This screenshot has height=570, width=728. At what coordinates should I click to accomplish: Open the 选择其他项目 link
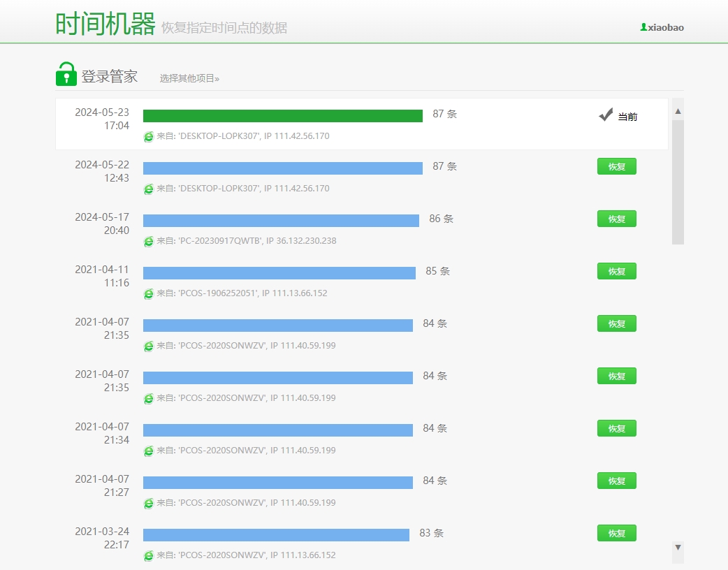point(189,78)
